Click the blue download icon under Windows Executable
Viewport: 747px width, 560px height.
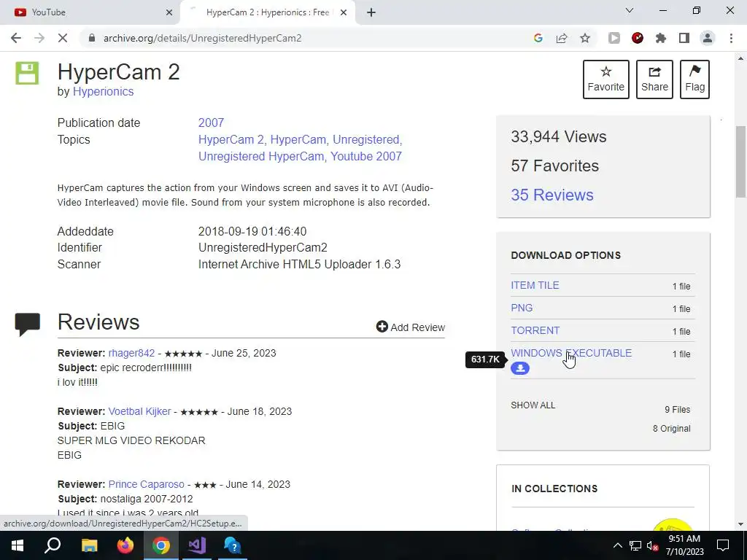click(x=520, y=368)
